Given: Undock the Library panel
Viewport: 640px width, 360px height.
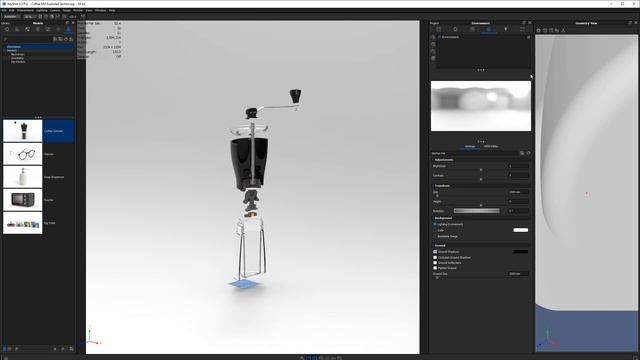Looking at the screenshot, I should click(x=67, y=23).
